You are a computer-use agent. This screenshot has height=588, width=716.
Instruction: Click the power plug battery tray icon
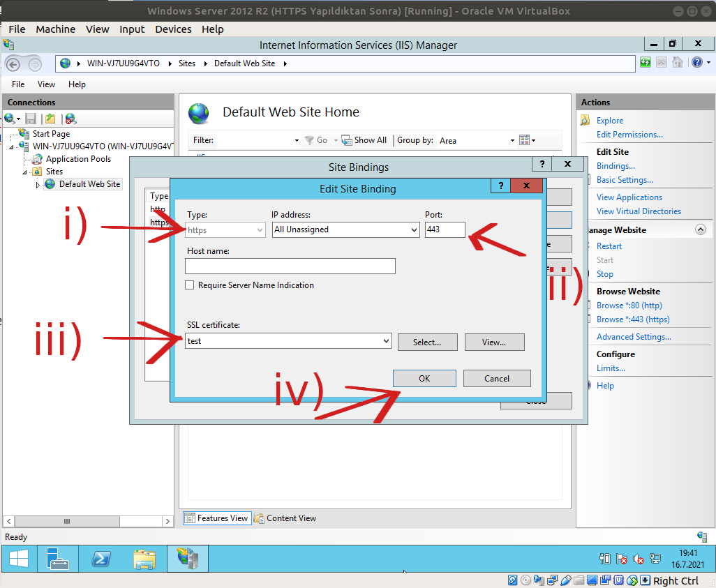[604, 559]
